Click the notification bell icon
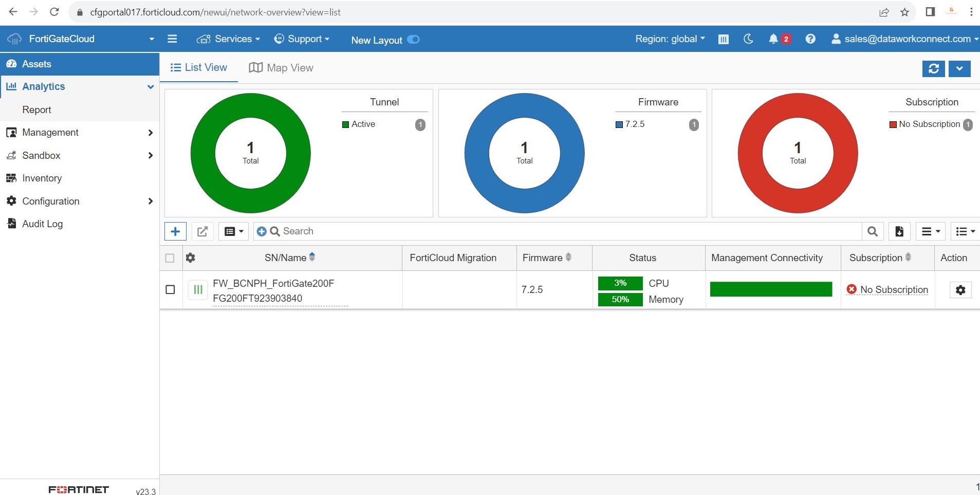Viewport: 980px width, 495px height. [x=773, y=39]
